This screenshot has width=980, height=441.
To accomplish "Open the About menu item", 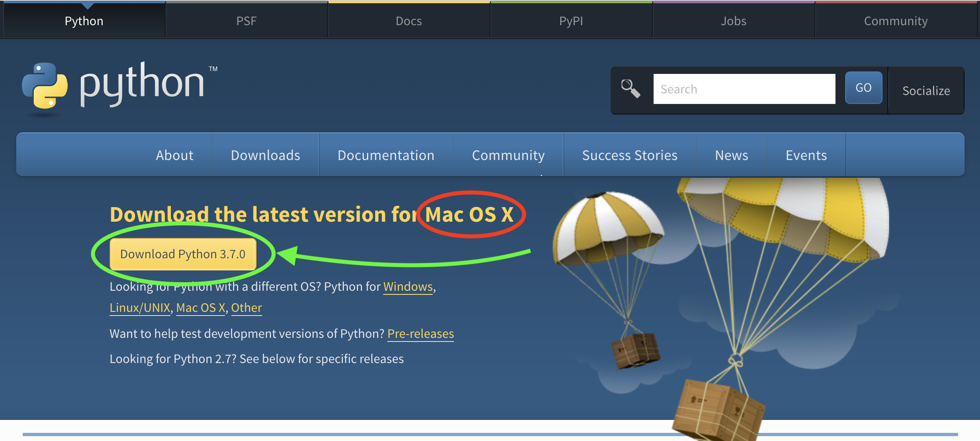I will click(175, 155).
